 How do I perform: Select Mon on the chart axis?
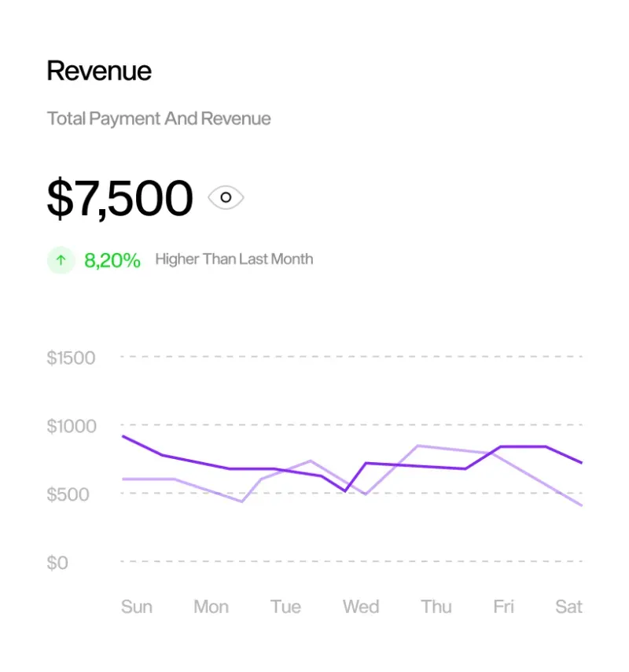[x=211, y=607]
